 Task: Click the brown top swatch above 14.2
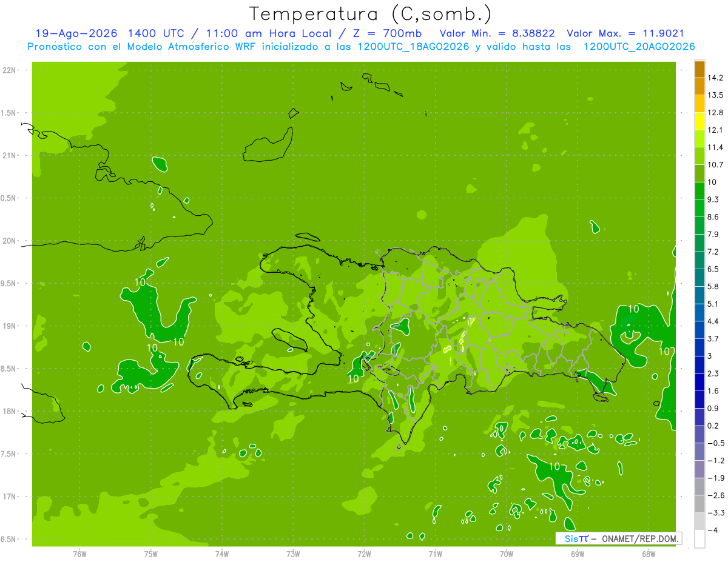(x=699, y=69)
